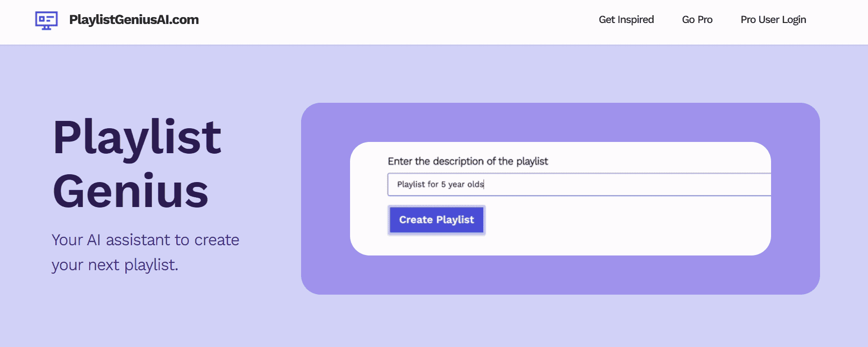Select the text 'Playlist for 5 year olds'
868x347 pixels.
[x=440, y=185]
